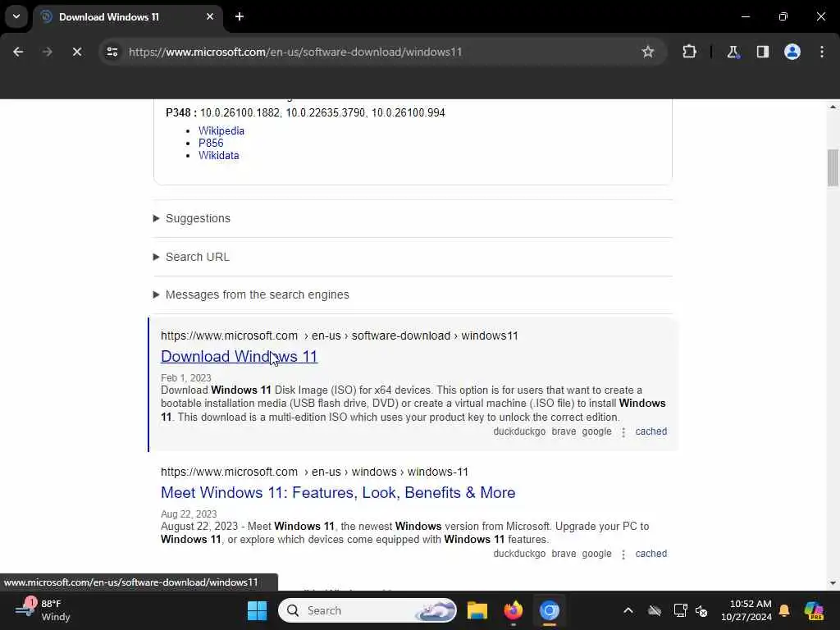This screenshot has width=840, height=630.
Task: Bookmark this page with the star
Action: point(648,52)
